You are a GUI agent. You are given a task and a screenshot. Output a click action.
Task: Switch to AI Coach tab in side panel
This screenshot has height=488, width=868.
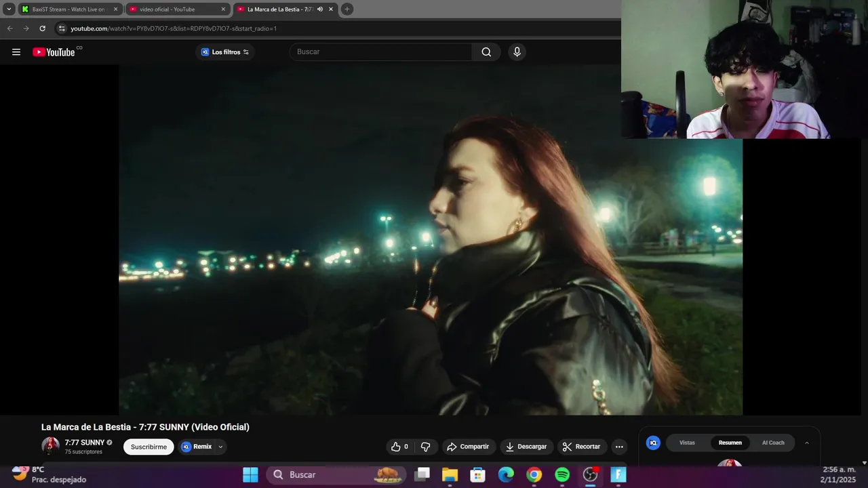click(x=773, y=443)
